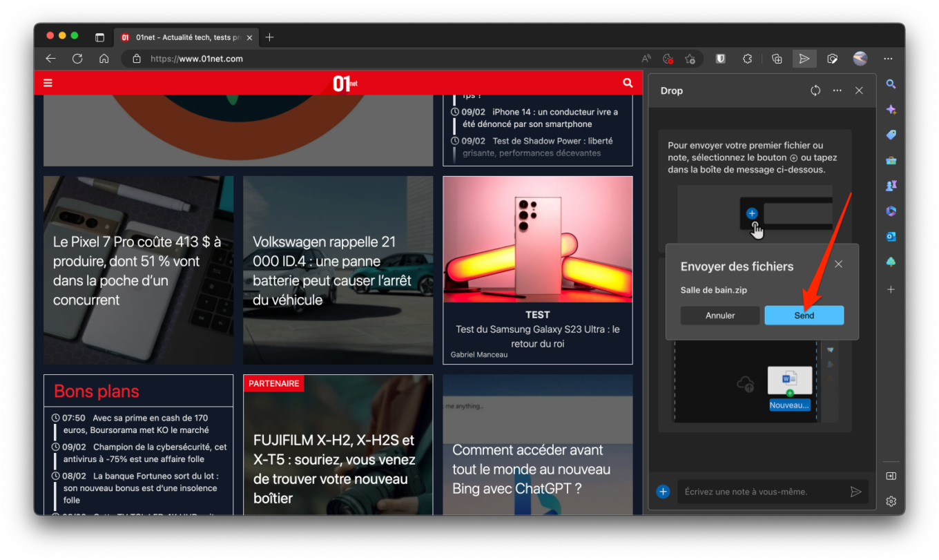This screenshot has width=939, height=560.
Task: Click the send note arrow icon
Action: 856,492
